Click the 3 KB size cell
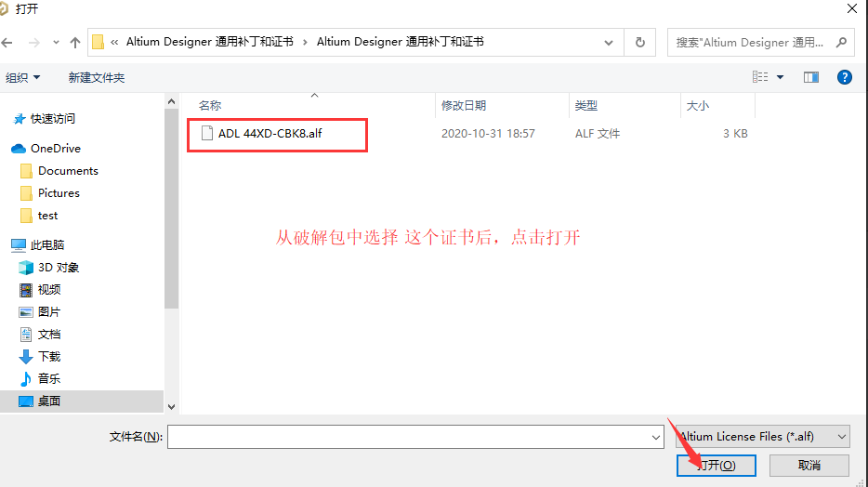Screen dimensions: 868x487 coord(735,134)
